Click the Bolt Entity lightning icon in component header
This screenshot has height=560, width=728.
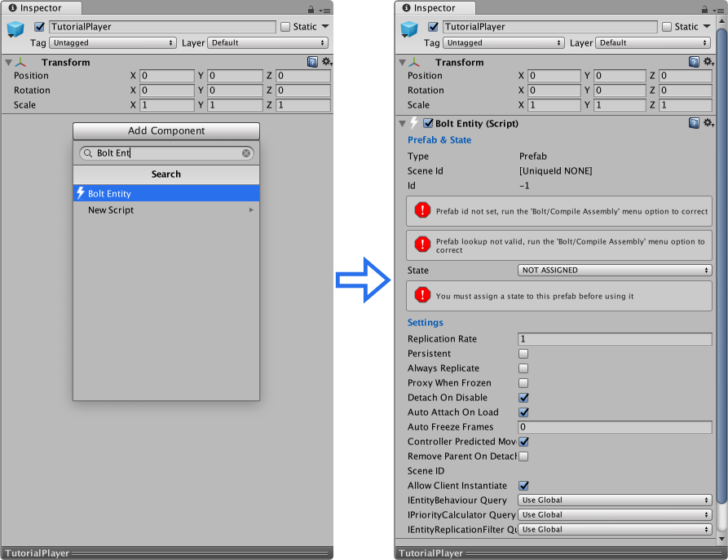click(414, 123)
